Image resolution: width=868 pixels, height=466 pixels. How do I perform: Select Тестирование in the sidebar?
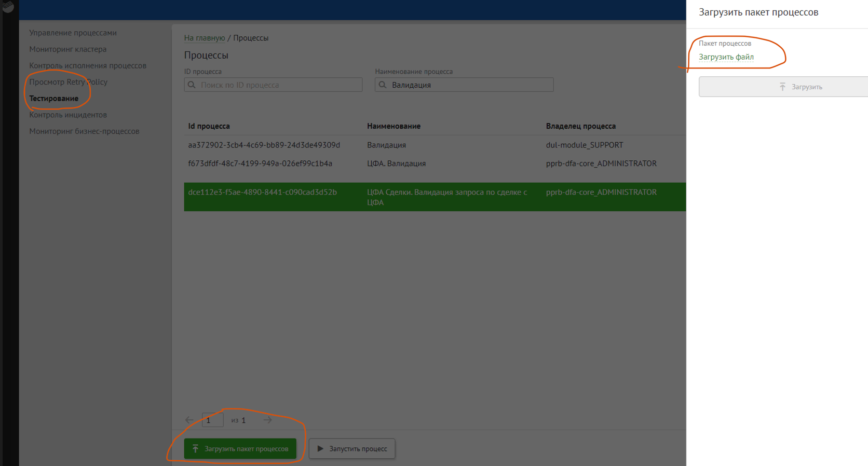[53, 99]
